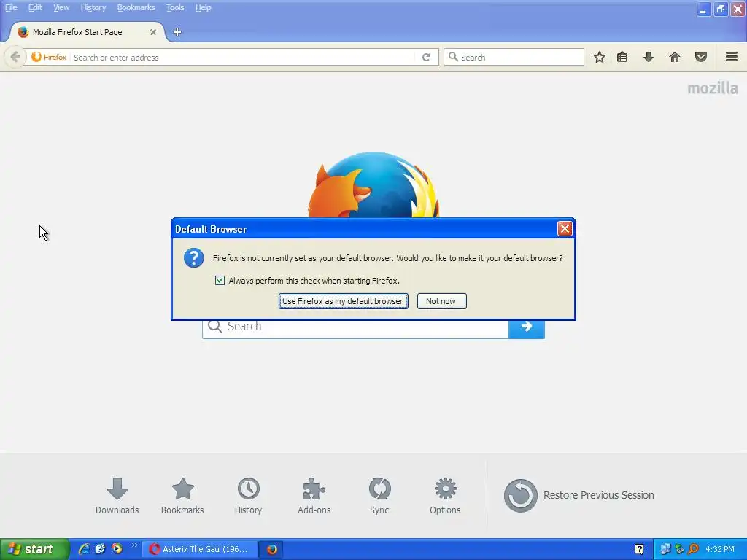
Task: Click Restore Previous Session button
Action: tap(578, 495)
